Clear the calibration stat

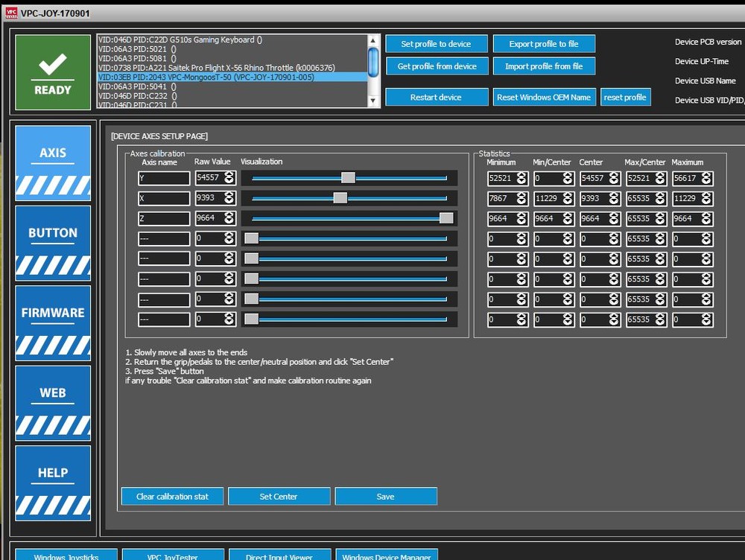point(172,496)
